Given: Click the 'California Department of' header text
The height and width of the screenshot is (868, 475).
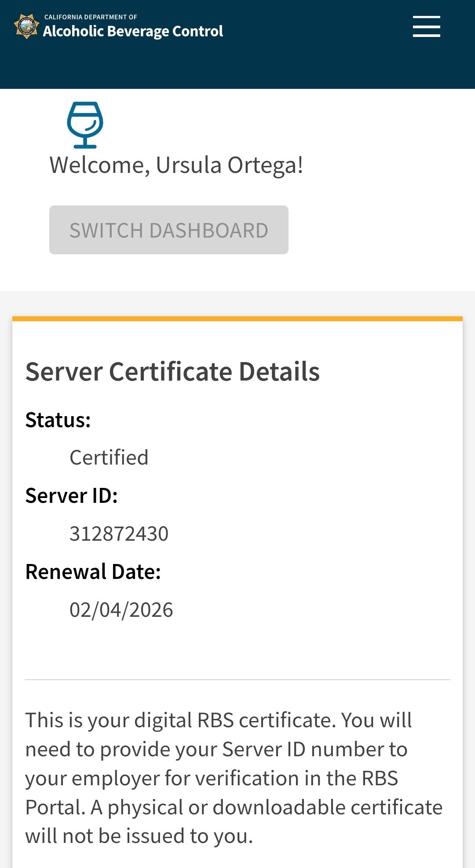Looking at the screenshot, I should [91, 17].
